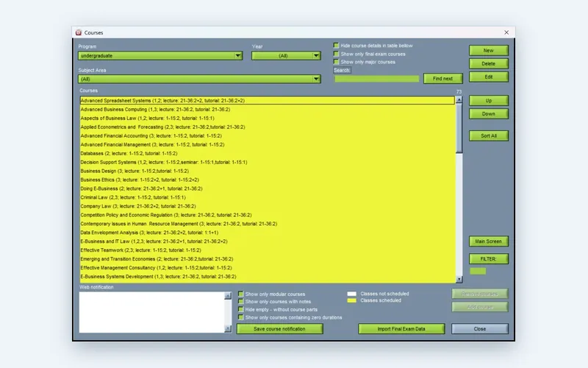
Task: Select Company Law course
Action: [268, 206]
